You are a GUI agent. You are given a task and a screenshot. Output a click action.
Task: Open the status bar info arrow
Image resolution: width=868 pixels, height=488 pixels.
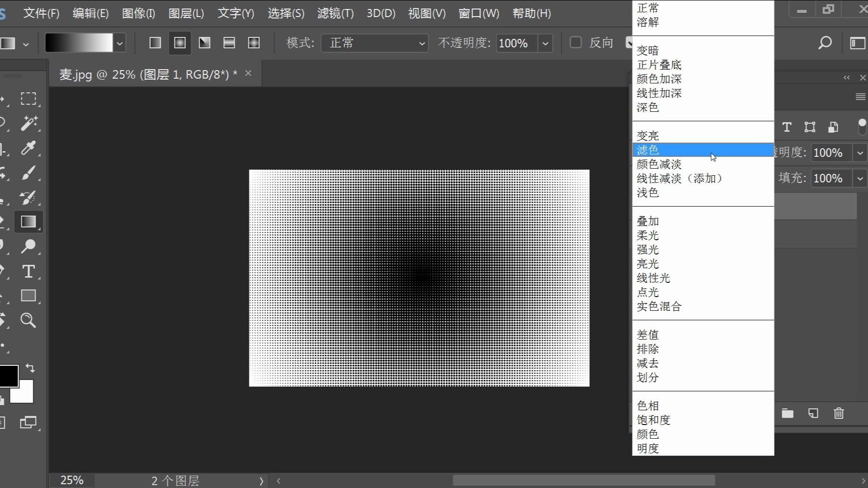261,481
